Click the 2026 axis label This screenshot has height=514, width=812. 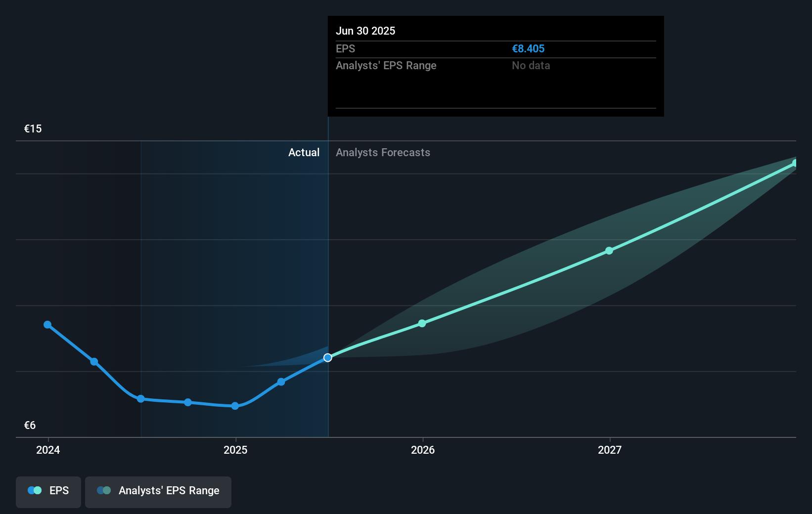click(422, 450)
